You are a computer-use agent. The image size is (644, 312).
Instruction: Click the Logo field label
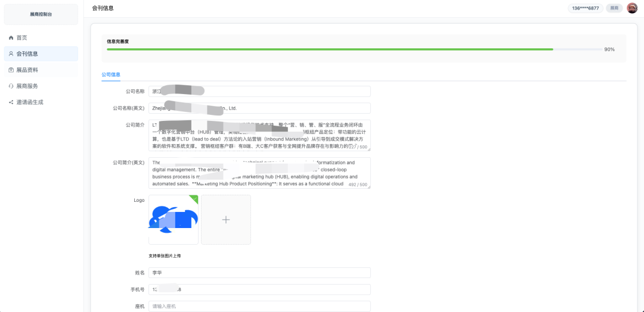pos(139,200)
